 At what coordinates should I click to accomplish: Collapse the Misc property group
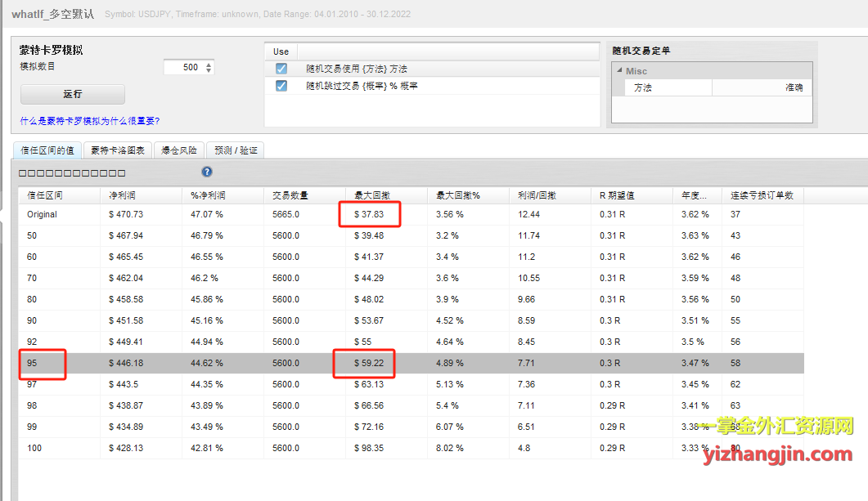[x=619, y=71]
